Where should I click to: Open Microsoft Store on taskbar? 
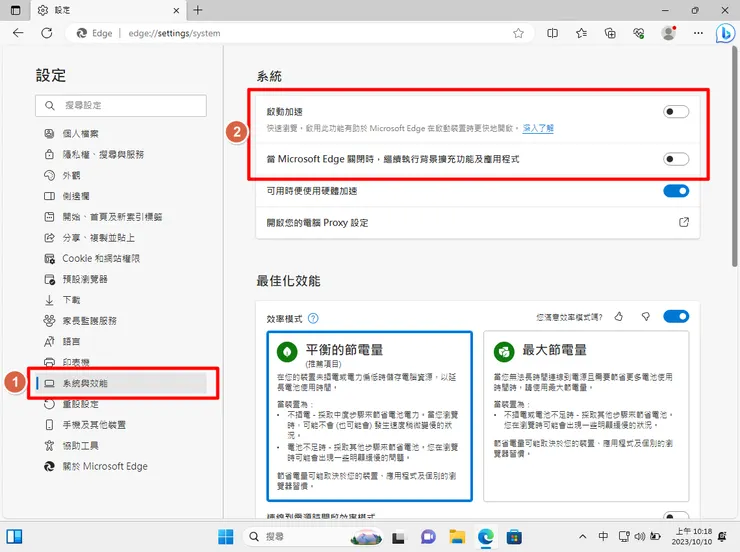click(x=514, y=537)
